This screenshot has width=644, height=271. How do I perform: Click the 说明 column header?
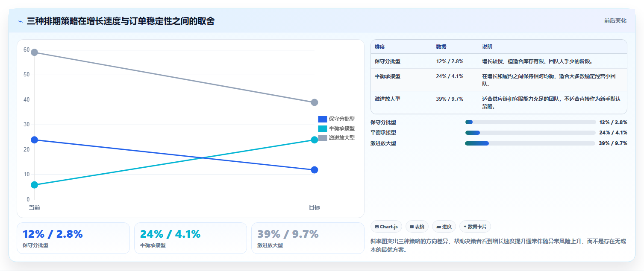(x=488, y=47)
